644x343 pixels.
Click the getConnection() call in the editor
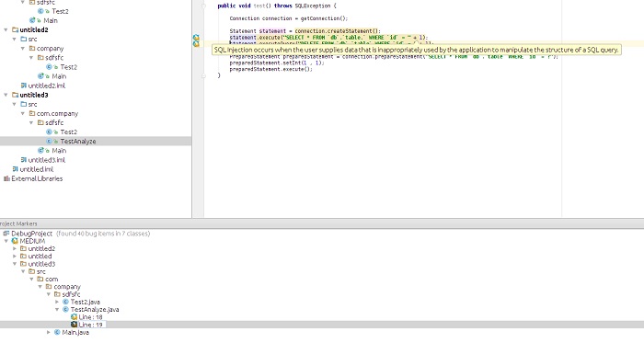pos(324,18)
